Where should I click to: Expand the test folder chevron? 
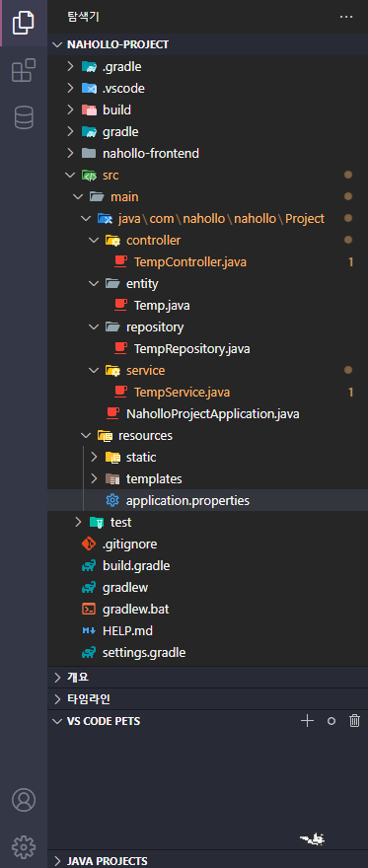(78, 522)
